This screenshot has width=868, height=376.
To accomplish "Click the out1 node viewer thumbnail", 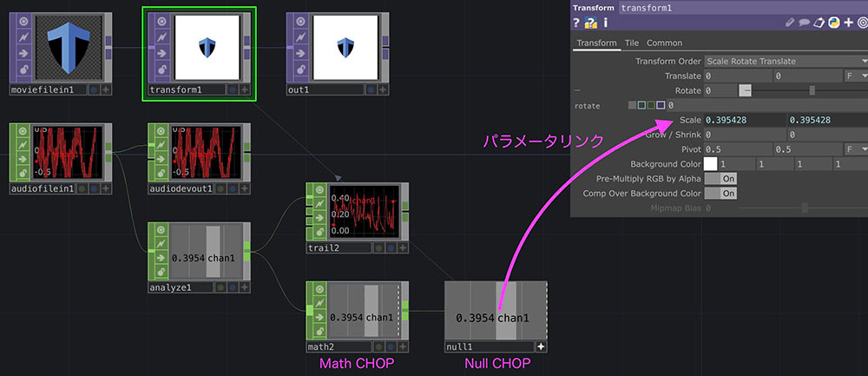I will (x=345, y=48).
